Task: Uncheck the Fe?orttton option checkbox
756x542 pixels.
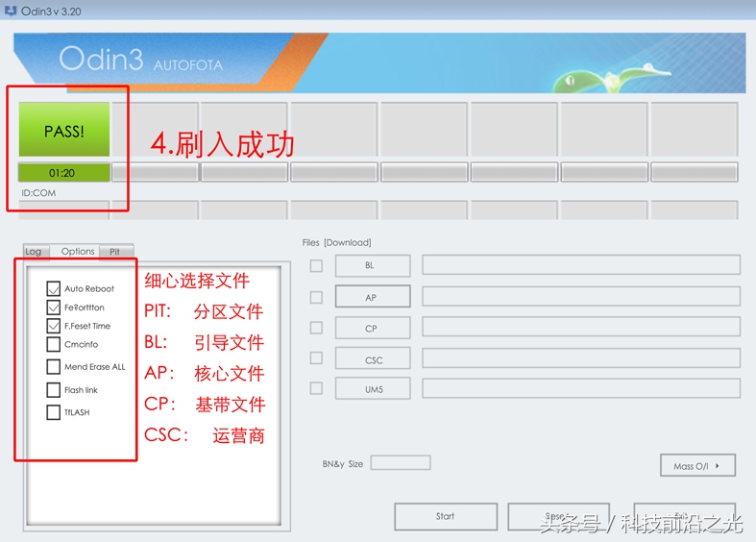Action: 54,308
